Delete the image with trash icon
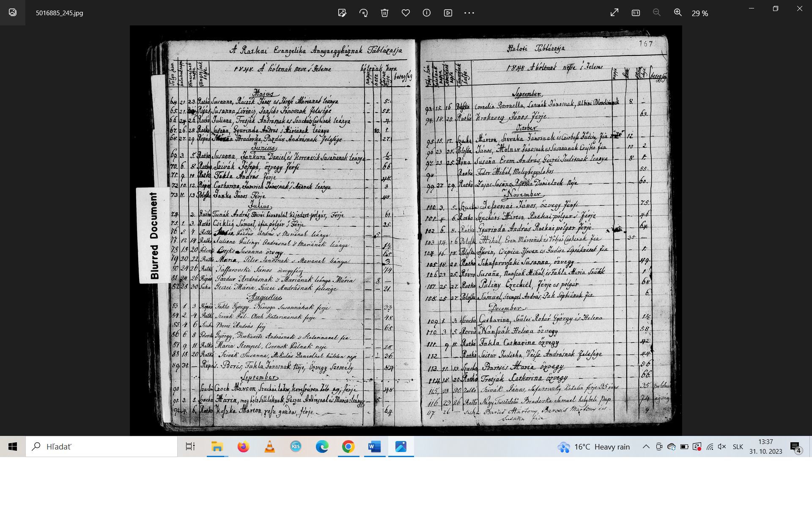 point(384,13)
